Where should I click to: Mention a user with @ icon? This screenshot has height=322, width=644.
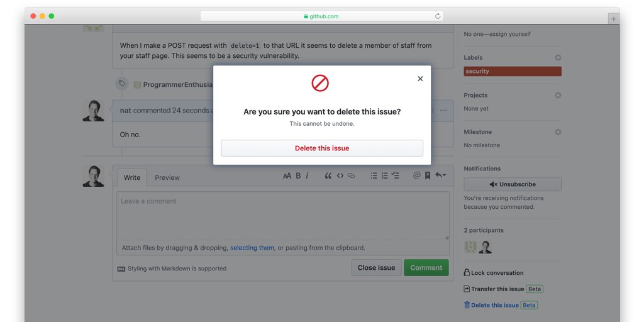(416, 176)
